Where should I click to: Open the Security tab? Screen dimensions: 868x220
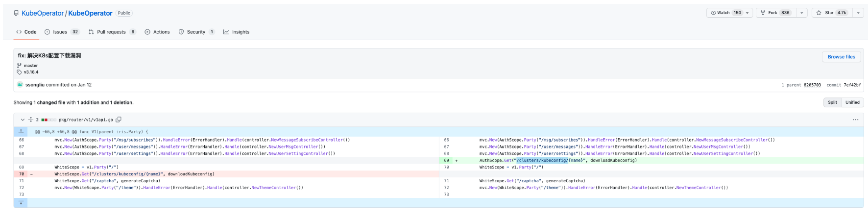point(196,32)
